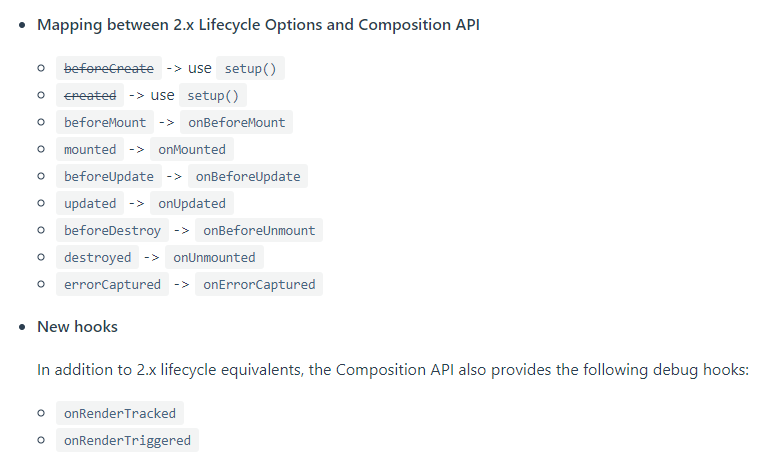Click the struck-through created code label

point(90,96)
